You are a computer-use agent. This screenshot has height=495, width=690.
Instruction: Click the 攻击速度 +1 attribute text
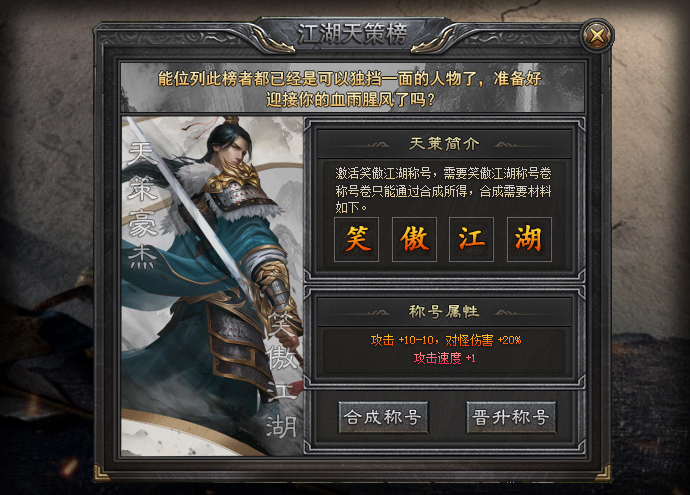click(444, 358)
